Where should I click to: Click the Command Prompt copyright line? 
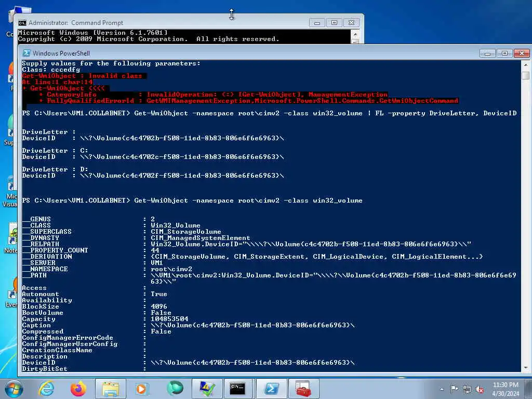(x=148, y=39)
